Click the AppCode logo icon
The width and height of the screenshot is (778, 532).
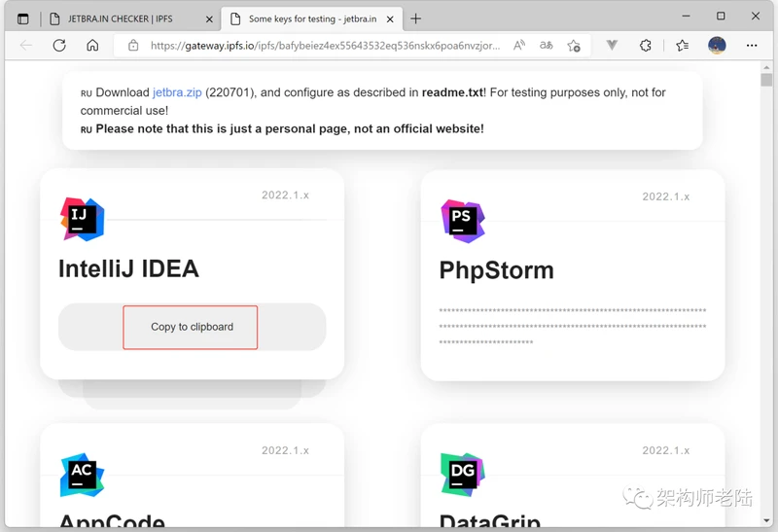pos(83,475)
